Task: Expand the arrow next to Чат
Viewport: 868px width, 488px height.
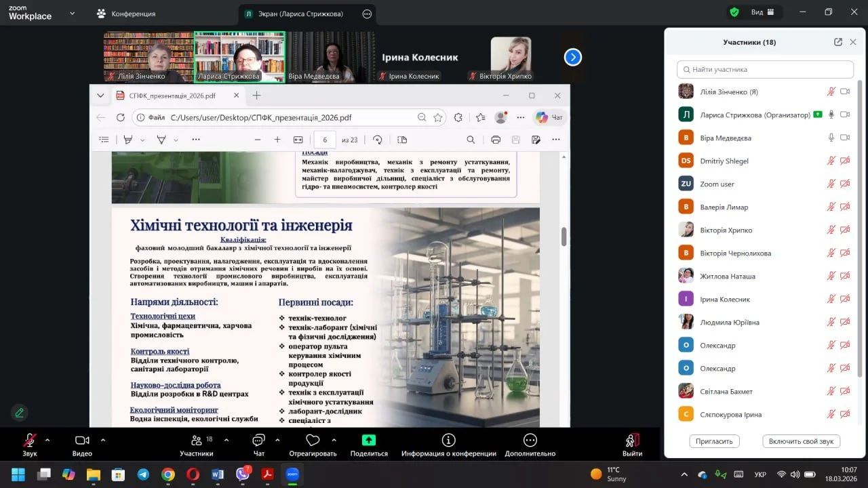Action: [277, 440]
